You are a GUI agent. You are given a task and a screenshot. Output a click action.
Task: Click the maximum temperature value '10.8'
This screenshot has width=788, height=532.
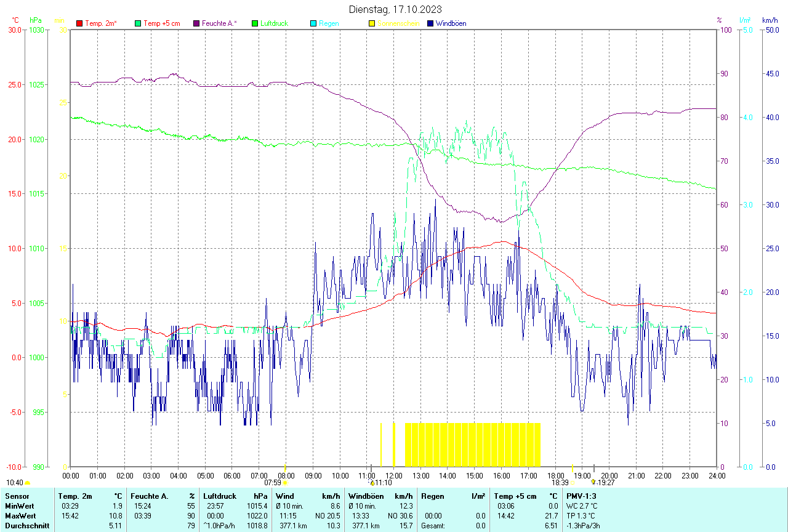pos(116,516)
